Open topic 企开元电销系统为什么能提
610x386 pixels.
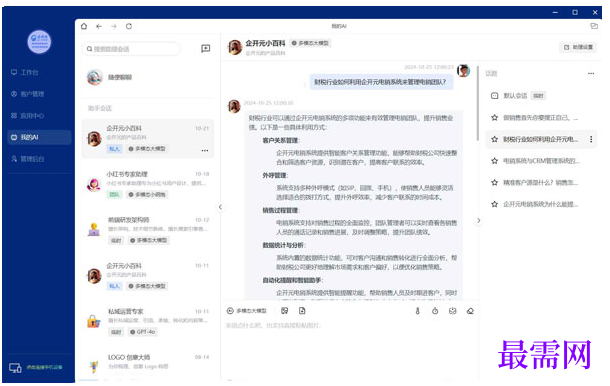[x=541, y=204]
